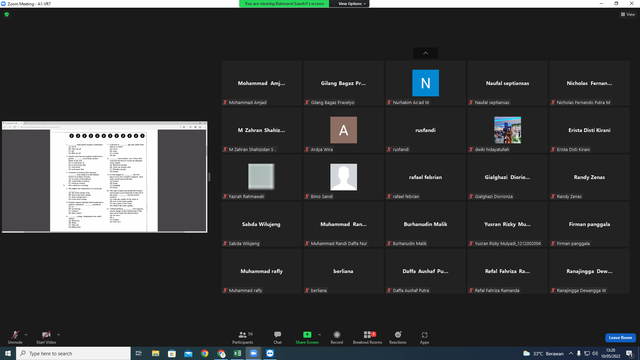Click Sabda Wilujeng tile

click(261, 224)
